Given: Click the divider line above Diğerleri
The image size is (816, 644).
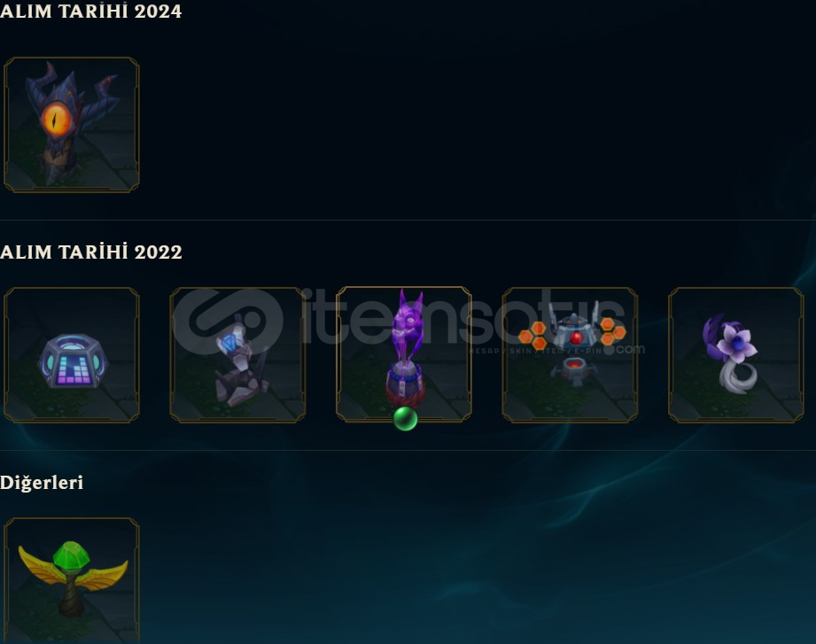Looking at the screenshot, I should coord(408,451).
